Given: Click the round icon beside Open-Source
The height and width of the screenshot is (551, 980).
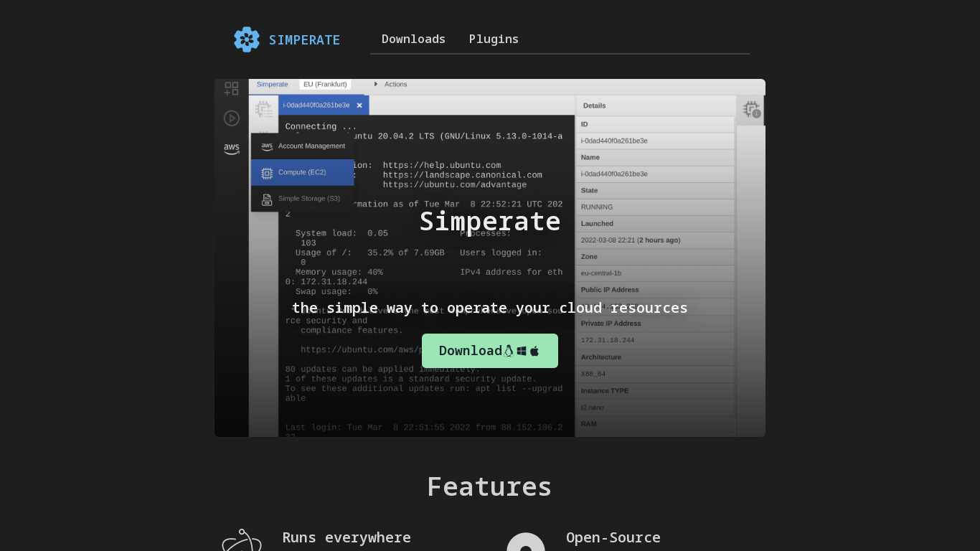Looking at the screenshot, I should click(526, 542).
